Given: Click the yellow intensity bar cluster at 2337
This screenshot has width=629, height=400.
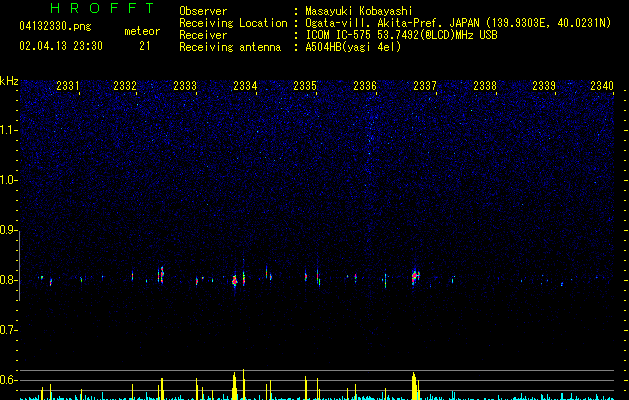Looking at the screenshot, I should point(416,386).
